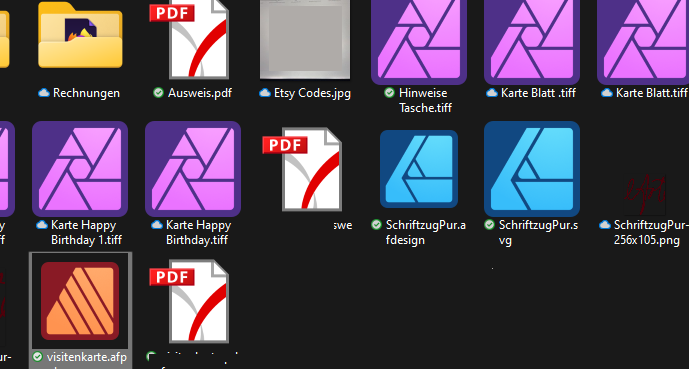Click the Ausweis.pdf file name label

[x=200, y=93]
